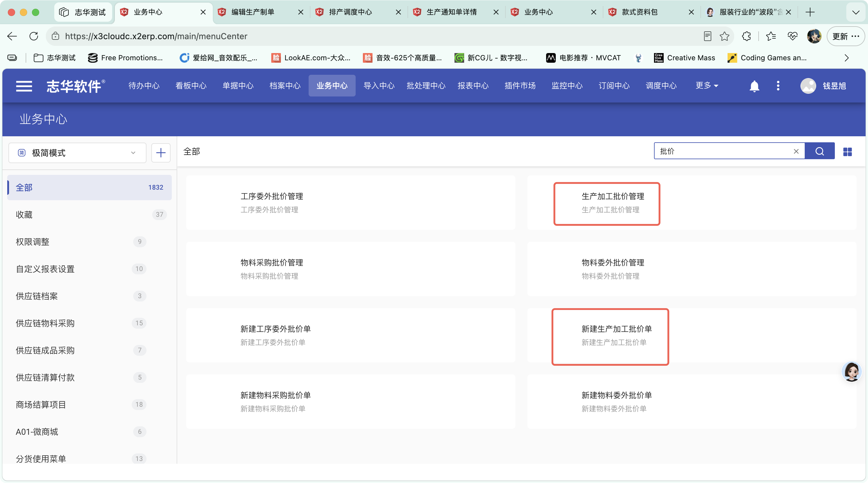
Task: Go to 待办中心 in top navigation
Action: pos(144,86)
